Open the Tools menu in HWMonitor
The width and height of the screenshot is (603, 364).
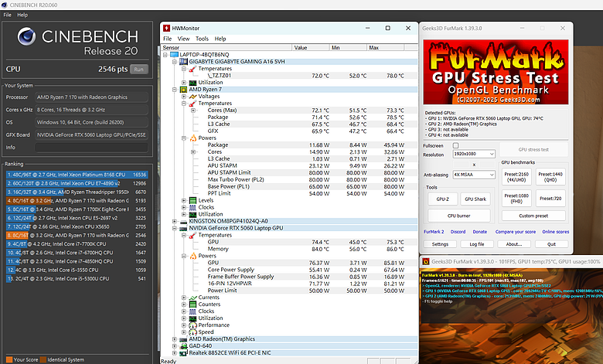202,38
